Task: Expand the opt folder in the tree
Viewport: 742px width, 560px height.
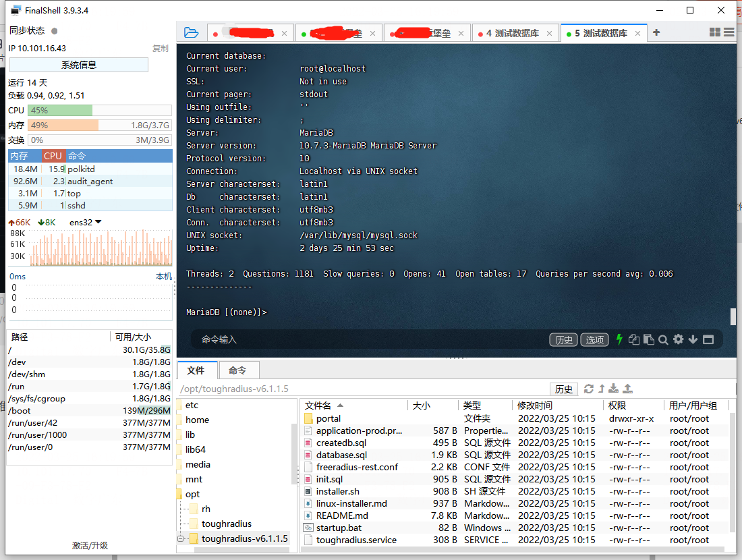Action: (192, 494)
